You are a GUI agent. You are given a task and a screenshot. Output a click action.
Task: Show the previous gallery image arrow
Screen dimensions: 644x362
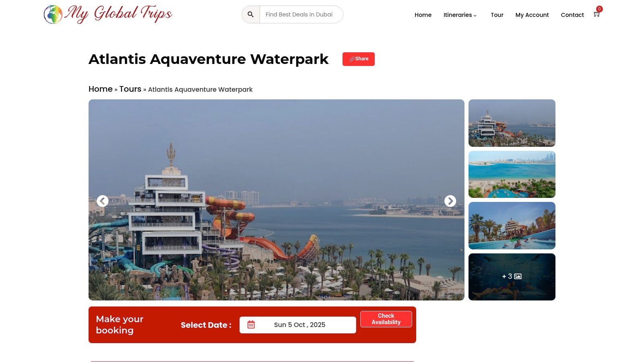(x=103, y=201)
